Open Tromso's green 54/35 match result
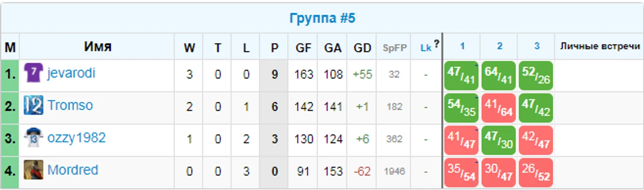 click(x=461, y=108)
